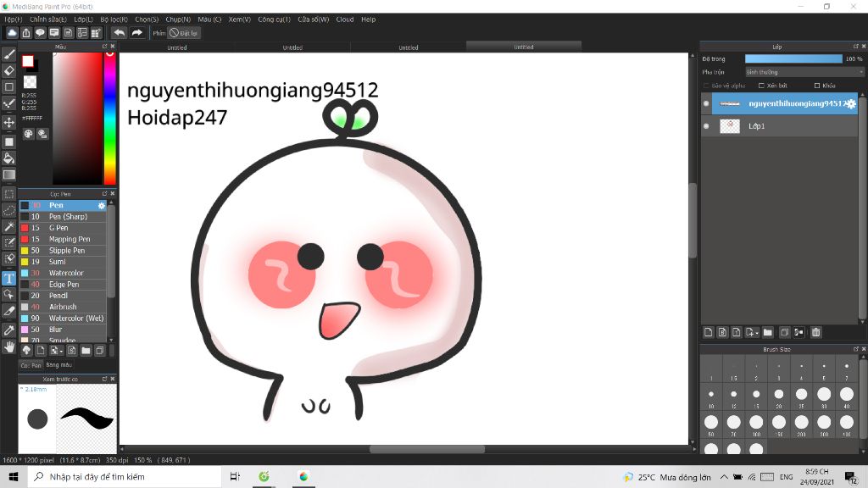
Task: Adjust the Độ trong opacity slider
Action: pos(793,58)
